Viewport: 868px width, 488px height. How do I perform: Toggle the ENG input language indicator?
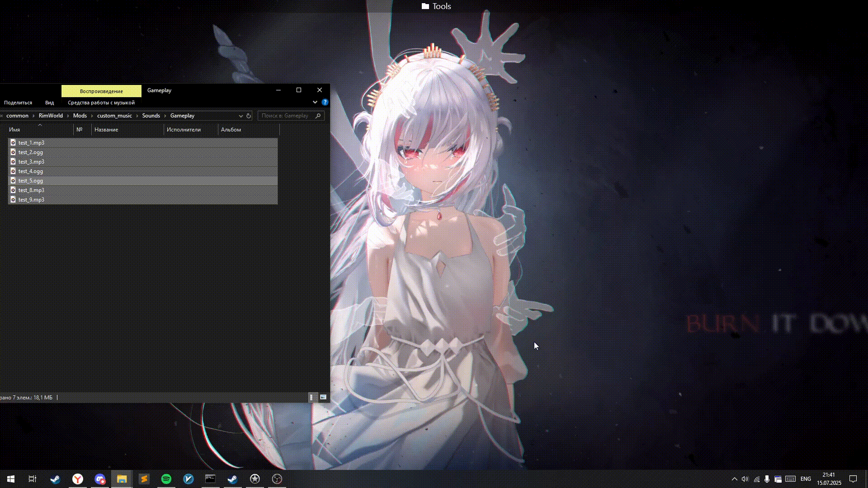coord(806,479)
